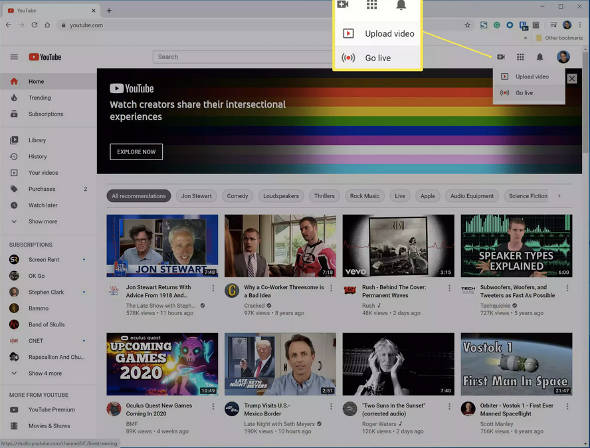Open History in sidebar
This screenshot has width=590, height=448.
pos(48,156)
